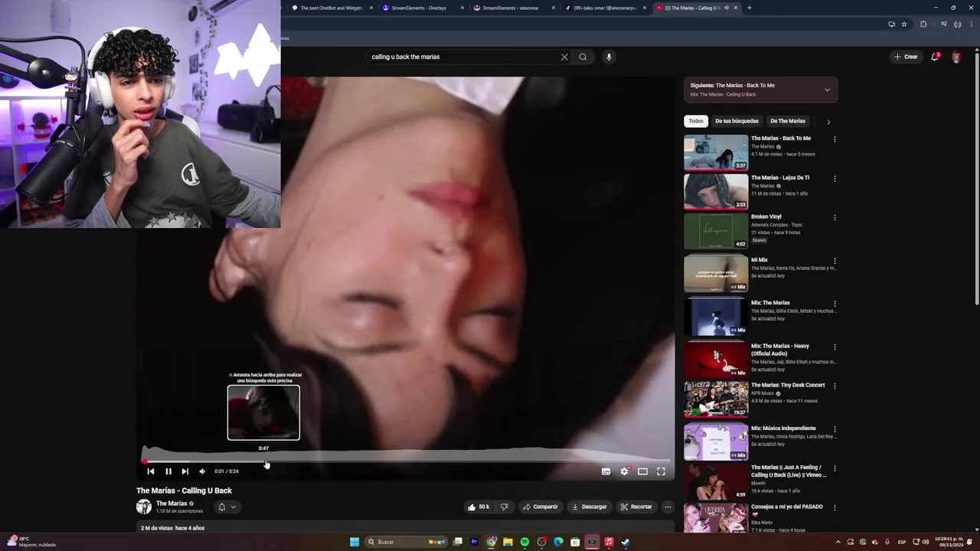Show more filter chips with arrow
Screen dimensions: 980x551
click(x=828, y=122)
